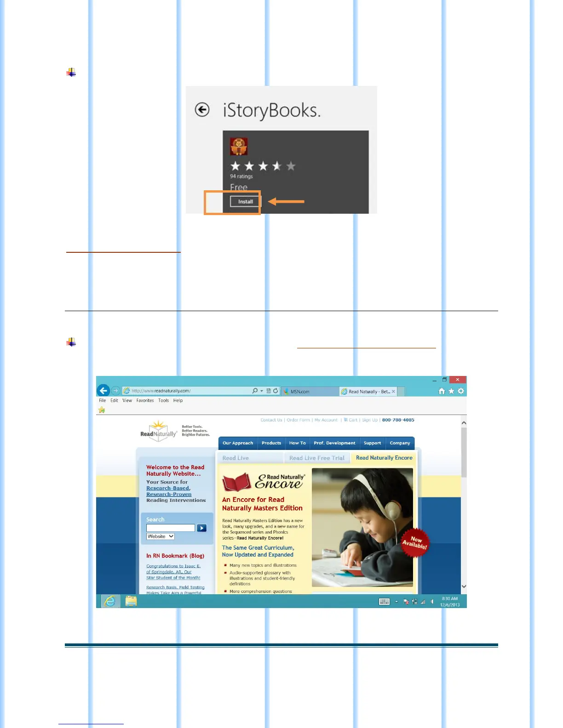The image size is (563, 728).
Task: Click the browser scrollbar down arrow
Action: 464,586
